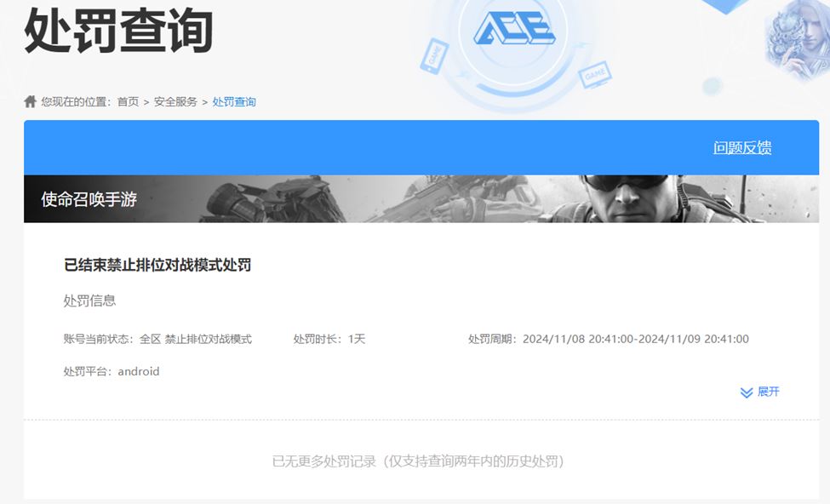The image size is (830, 504).
Task: Click the home icon in breadcrumb
Action: pyautogui.click(x=30, y=101)
